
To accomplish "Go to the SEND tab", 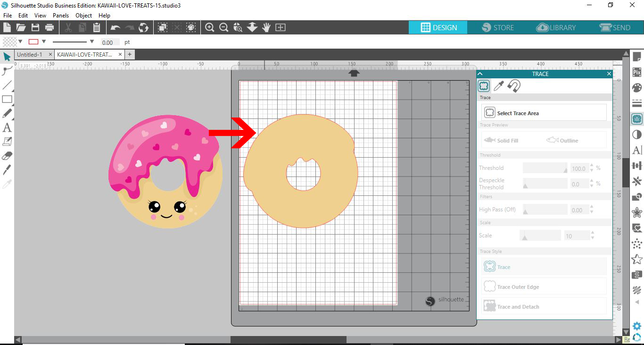I will coord(615,27).
